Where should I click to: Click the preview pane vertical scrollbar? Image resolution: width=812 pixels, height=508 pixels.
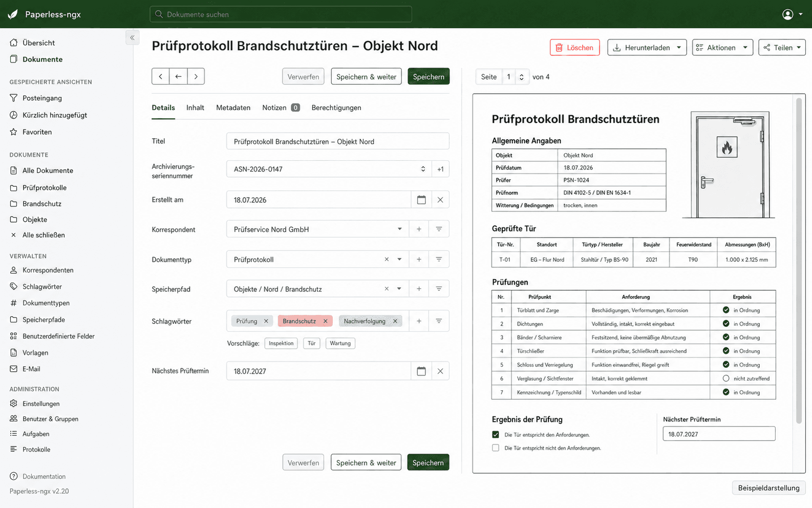[799, 260]
